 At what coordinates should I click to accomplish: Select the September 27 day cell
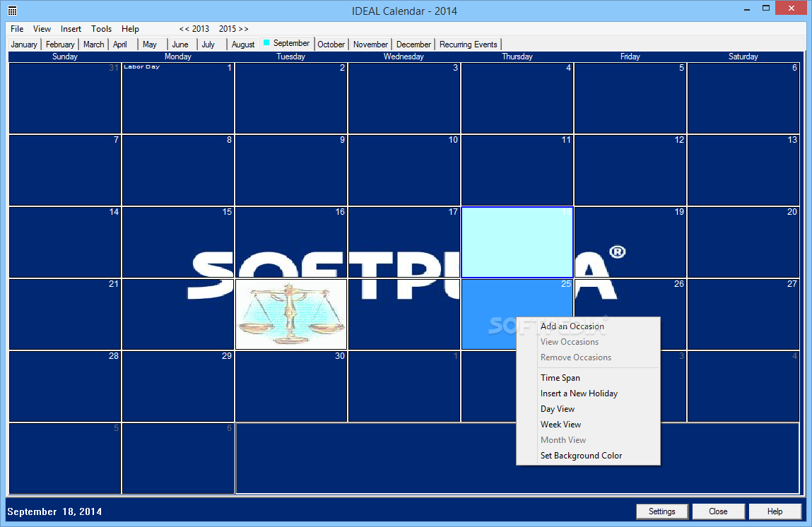tap(743, 314)
